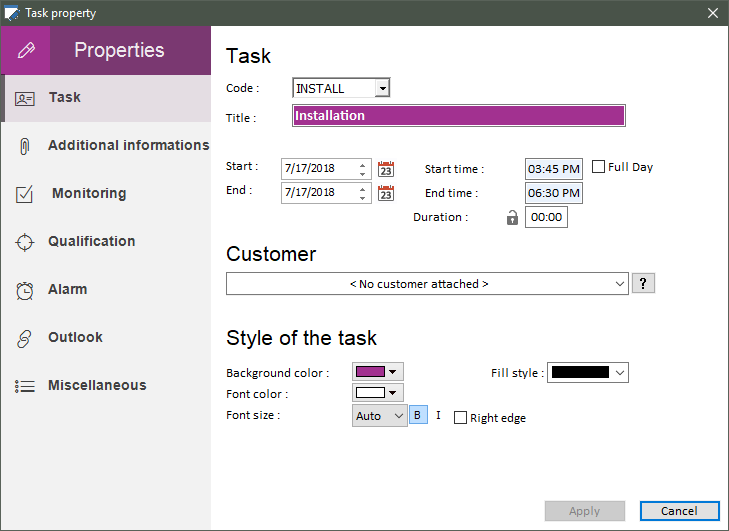Decrease the End date with down arrow
Viewport: 729px width, 531px height.
(362, 198)
